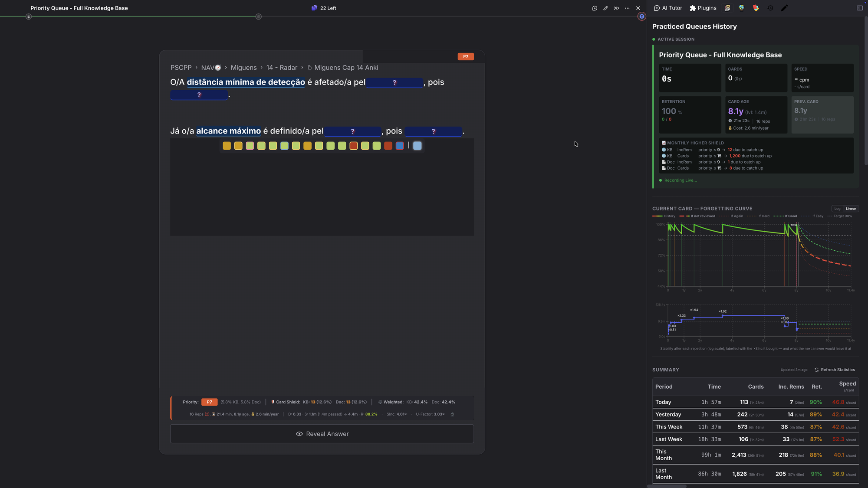
Task: Toggle the right sidebar panel icon
Action: 860,8
